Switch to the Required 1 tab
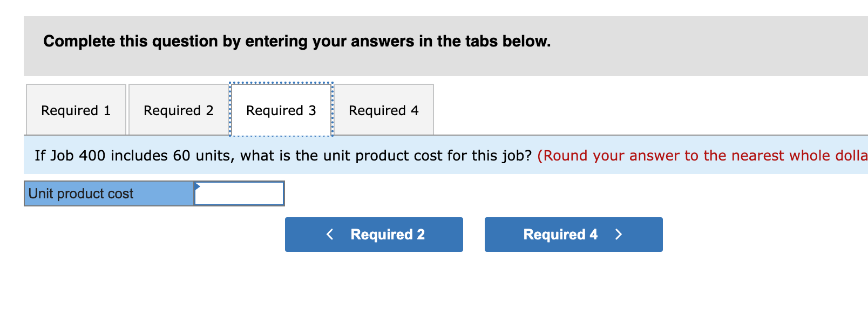Viewport: 868px width, 321px height. [76, 110]
